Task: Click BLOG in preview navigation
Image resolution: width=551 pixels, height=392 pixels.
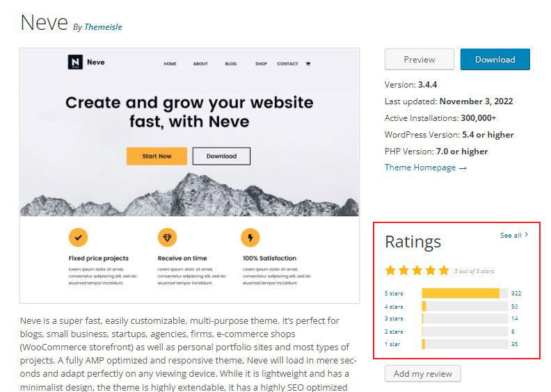Action: tap(230, 64)
